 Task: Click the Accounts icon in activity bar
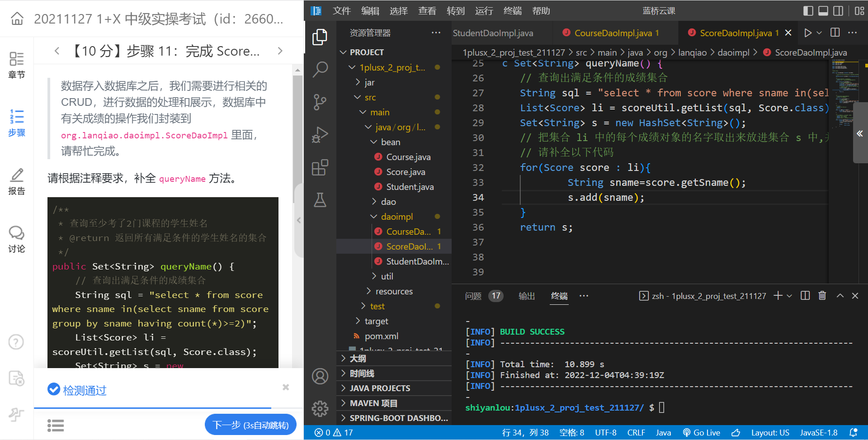point(320,376)
